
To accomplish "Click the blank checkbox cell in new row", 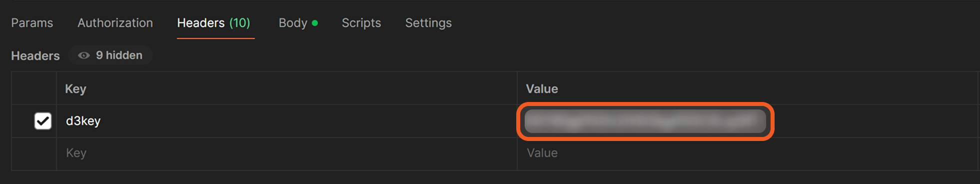I will click(x=34, y=153).
